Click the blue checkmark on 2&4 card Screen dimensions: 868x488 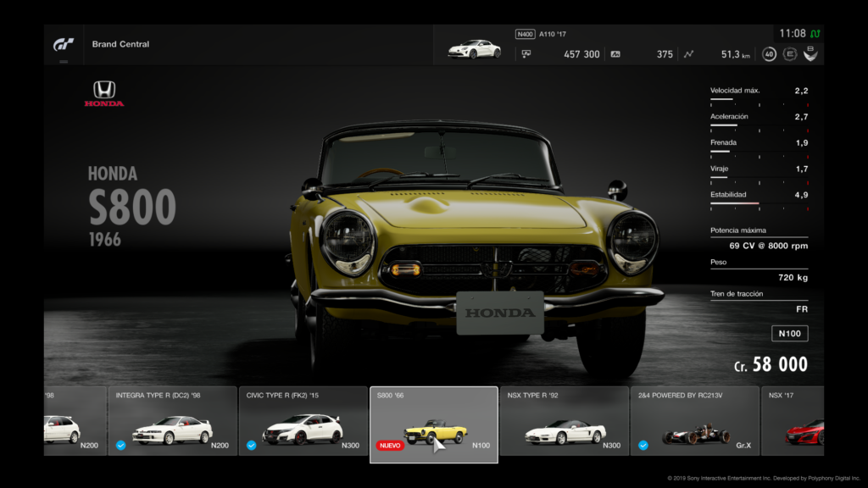[x=643, y=446]
